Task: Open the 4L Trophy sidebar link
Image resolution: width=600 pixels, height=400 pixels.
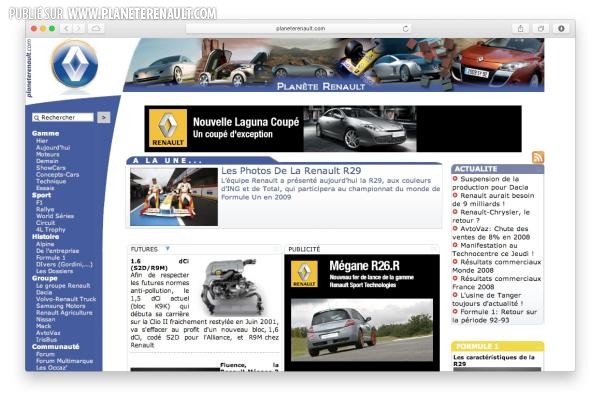Action: 51,230
